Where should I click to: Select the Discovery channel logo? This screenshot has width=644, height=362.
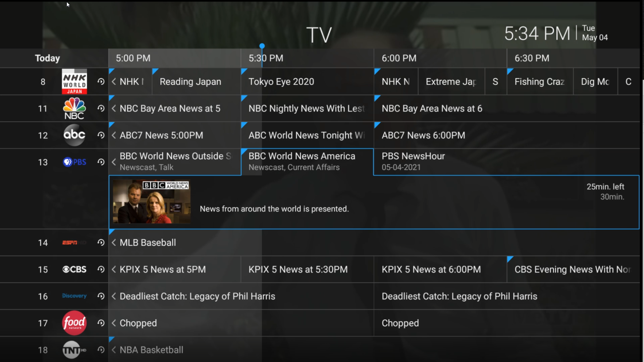(x=74, y=296)
